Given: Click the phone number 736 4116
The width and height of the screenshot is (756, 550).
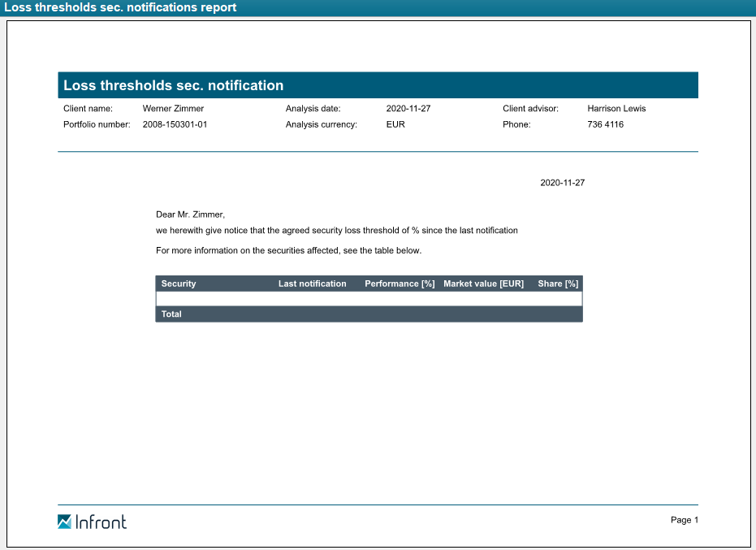Looking at the screenshot, I should (605, 124).
